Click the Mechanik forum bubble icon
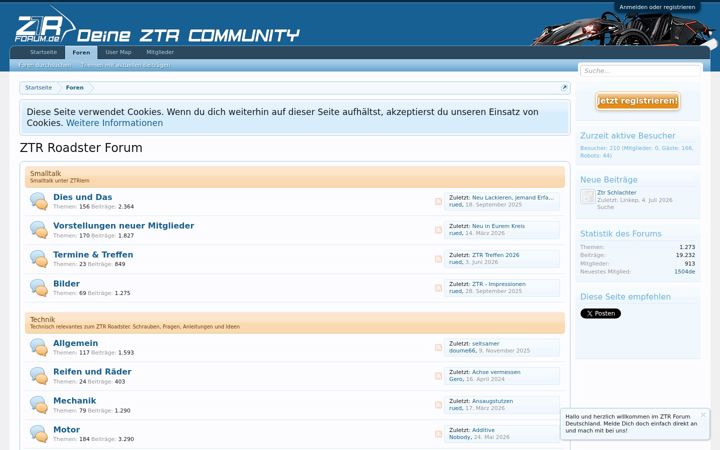The width and height of the screenshot is (720, 450). (39, 405)
